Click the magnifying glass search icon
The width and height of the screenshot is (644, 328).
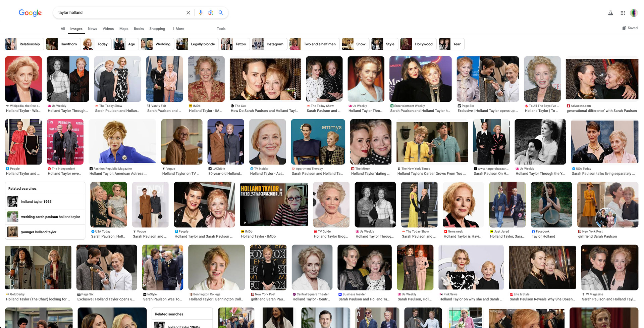(221, 12)
